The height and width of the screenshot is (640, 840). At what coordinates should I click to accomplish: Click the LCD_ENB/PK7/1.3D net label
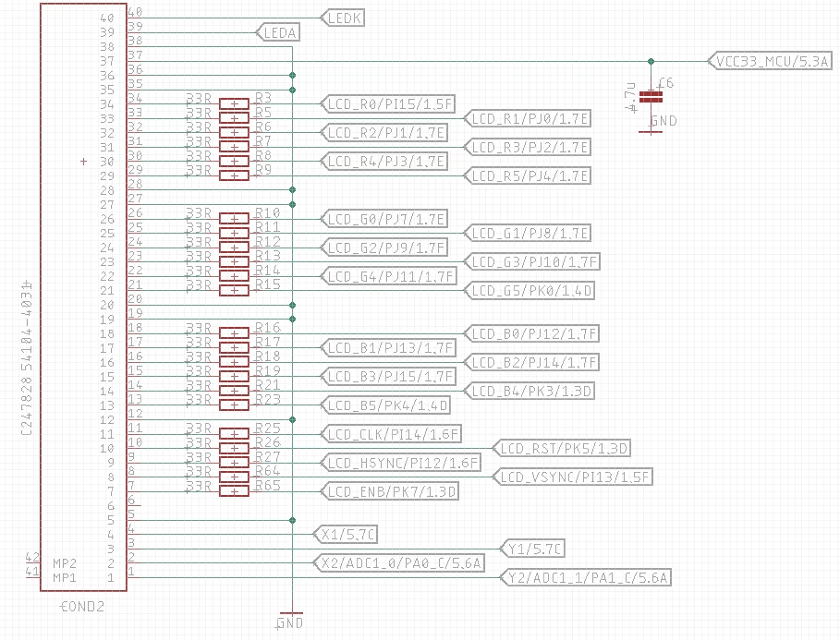(389, 491)
